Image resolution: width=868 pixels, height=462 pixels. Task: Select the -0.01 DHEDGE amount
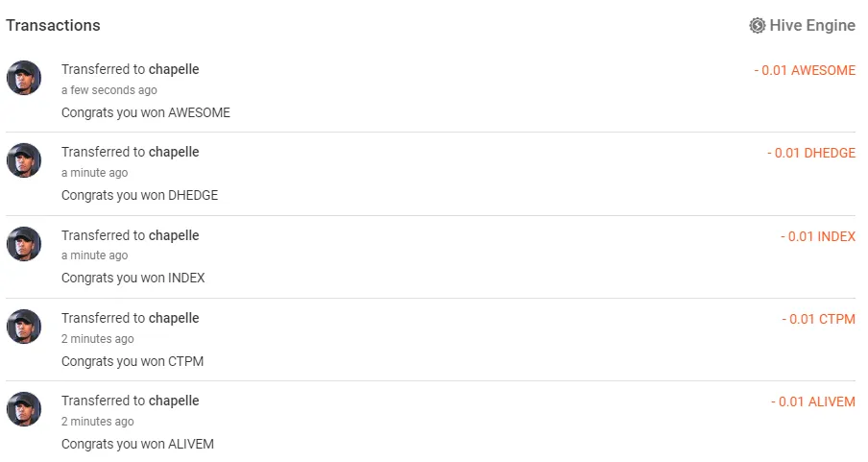click(x=811, y=153)
